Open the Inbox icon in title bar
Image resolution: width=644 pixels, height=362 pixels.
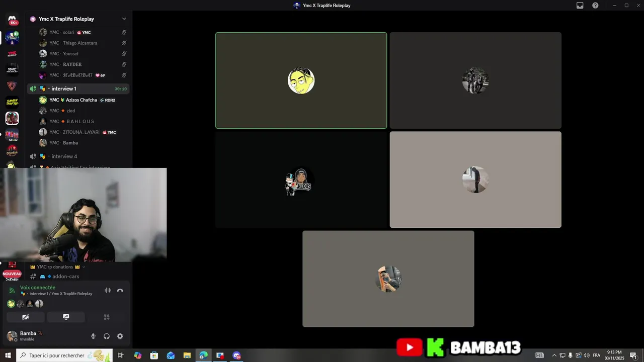580,6
